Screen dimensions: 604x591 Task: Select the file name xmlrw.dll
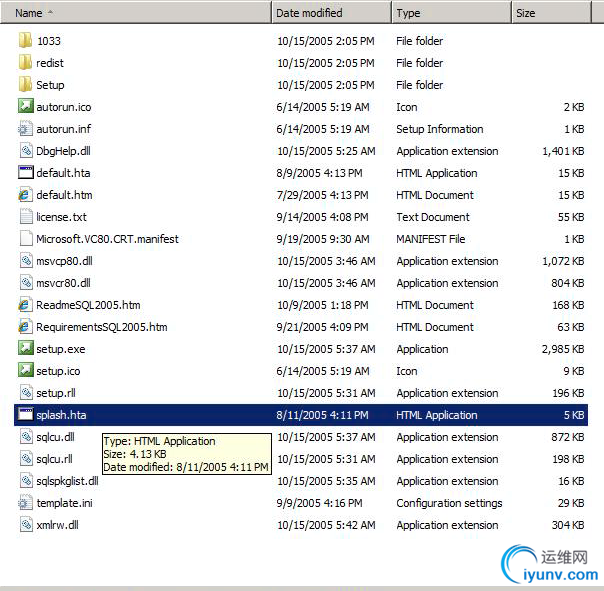(57, 525)
